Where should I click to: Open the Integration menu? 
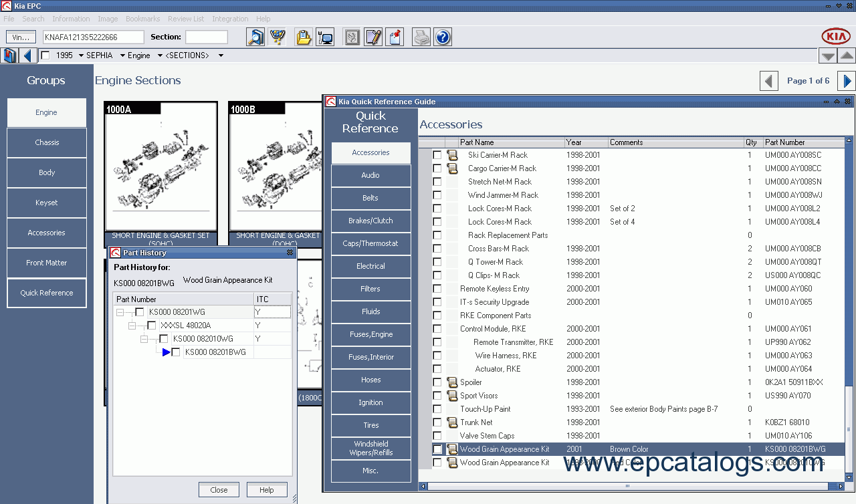click(x=230, y=19)
